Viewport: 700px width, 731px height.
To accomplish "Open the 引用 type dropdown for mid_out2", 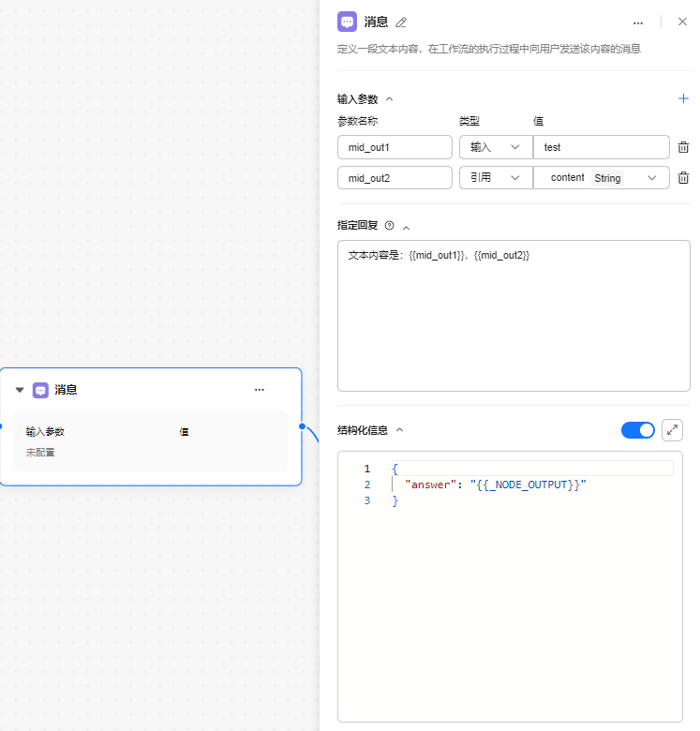I will pyautogui.click(x=495, y=178).
